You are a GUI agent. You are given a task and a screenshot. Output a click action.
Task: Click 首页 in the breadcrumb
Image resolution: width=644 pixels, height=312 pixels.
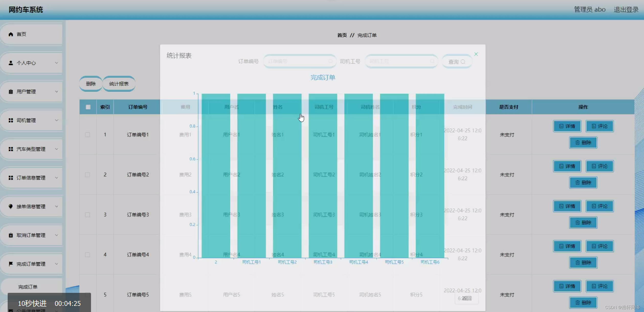pyautogui.click(x=342, y=35)
